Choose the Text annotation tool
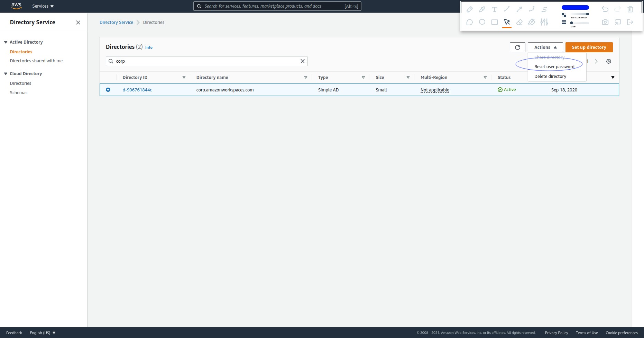Screen dimensions: 644x338 [494, 9]
